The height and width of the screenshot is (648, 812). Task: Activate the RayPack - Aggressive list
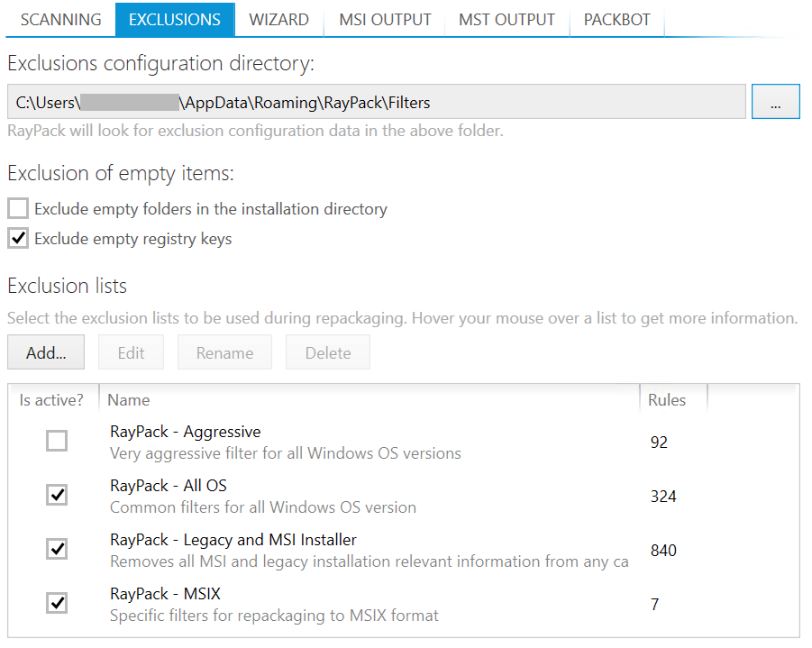tap(57, 442)
